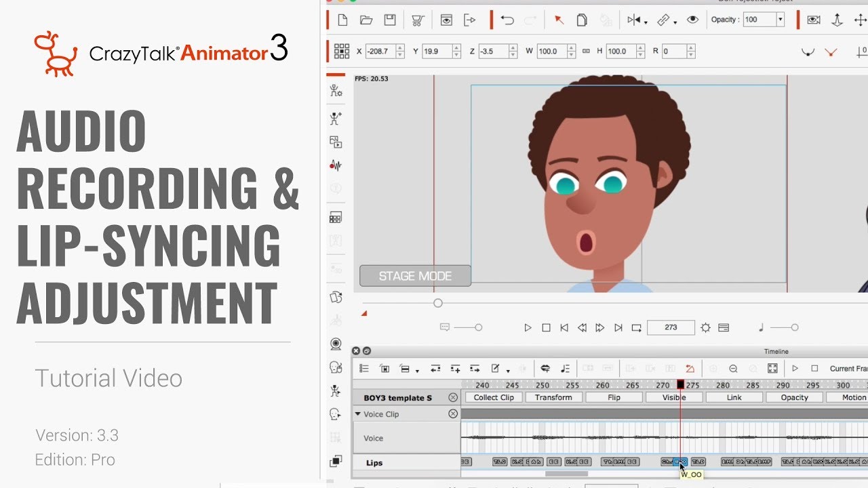Click the timeline fit-to-window icon
Viewport: 868px width, 488px height.
[772, 369]
